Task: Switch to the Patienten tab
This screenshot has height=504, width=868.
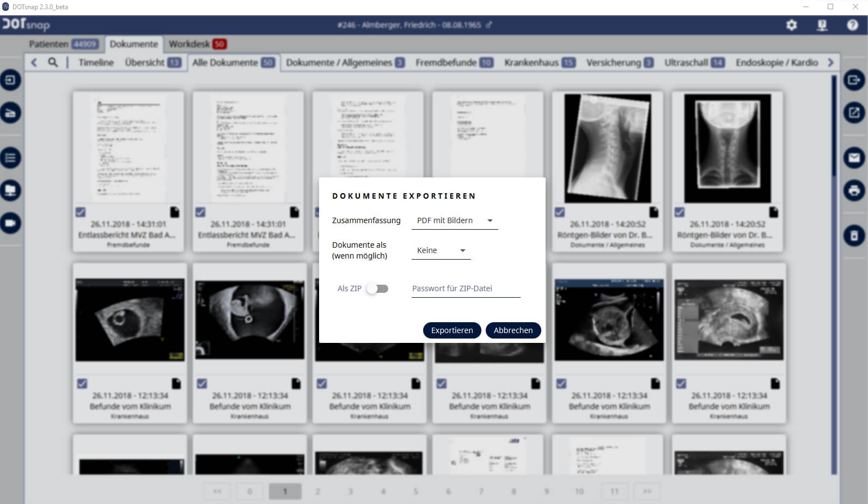Action: pyautogui.click(x=63, y=44)
